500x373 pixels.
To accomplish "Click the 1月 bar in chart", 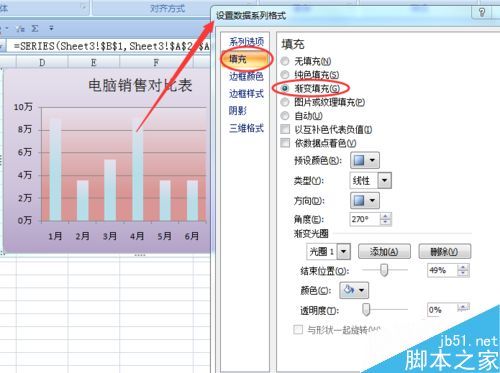I will pos(55,169).
